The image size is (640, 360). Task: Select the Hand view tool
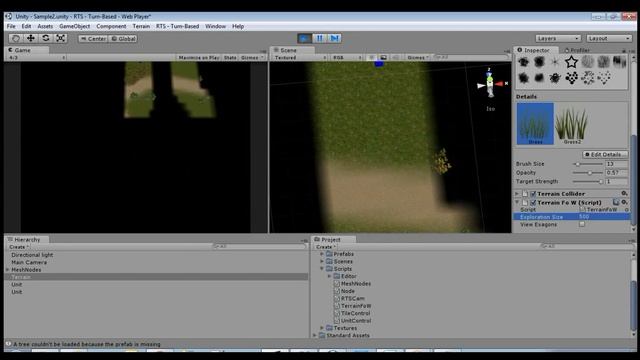(x=16, y=38)
